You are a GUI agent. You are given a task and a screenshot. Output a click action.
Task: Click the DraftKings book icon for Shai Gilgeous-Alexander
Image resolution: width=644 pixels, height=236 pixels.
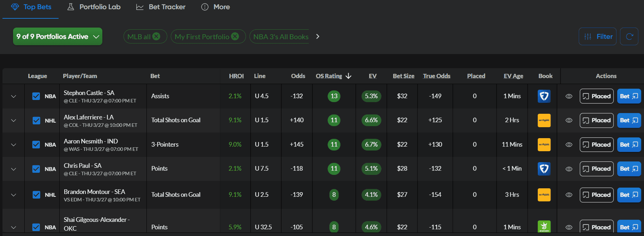[x=544, y=226]
